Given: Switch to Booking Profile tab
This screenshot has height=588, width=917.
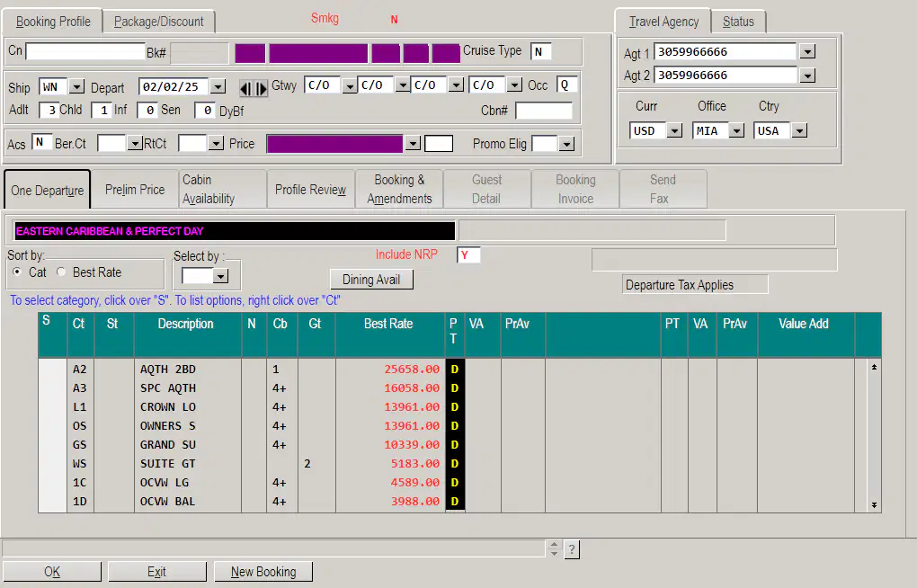Looking at the screenshot, I should click(53, 22).
